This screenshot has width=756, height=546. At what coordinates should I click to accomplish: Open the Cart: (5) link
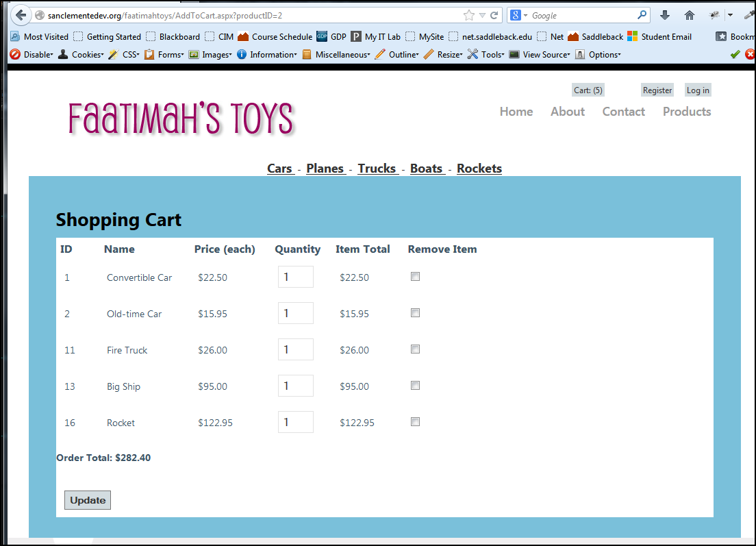click(588, 90)
